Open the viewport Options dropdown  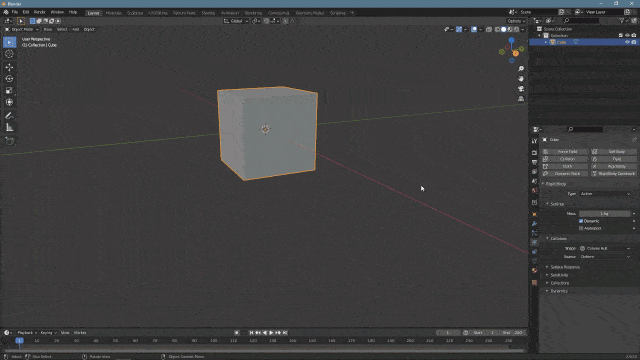[516, 21]
